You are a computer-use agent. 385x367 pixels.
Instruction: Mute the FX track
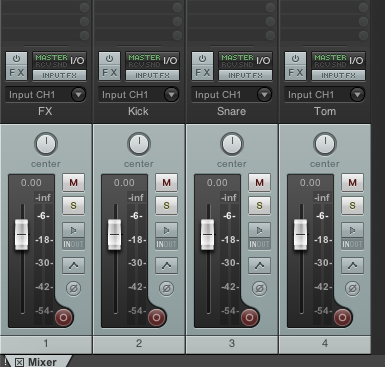[x=73, y=182]
